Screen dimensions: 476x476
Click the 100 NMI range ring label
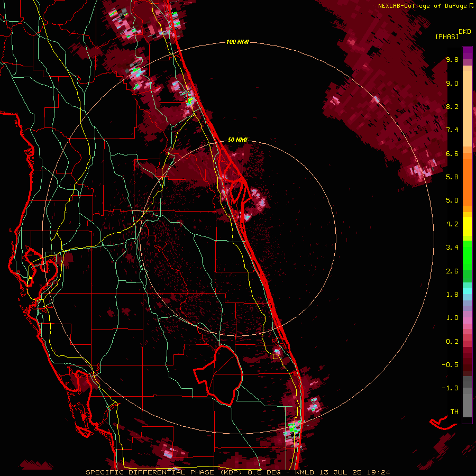point(237,42)
